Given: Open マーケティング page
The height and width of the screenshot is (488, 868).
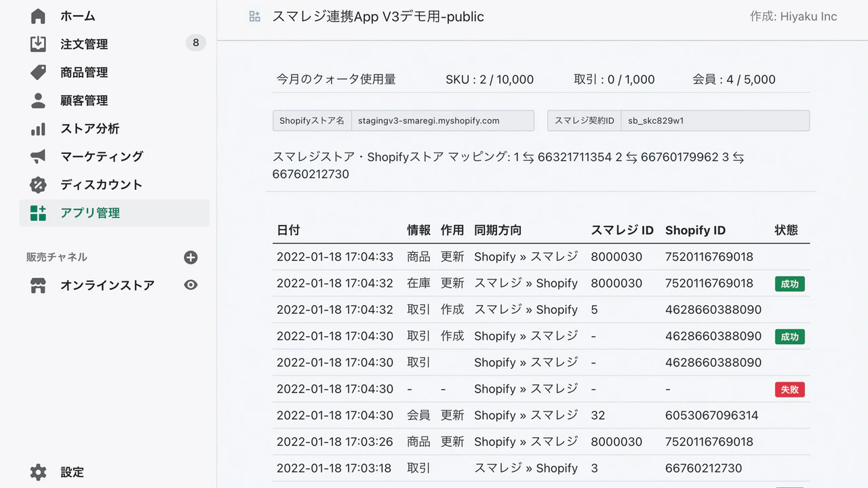Looking at the screenshot, I should pos(102,157).
